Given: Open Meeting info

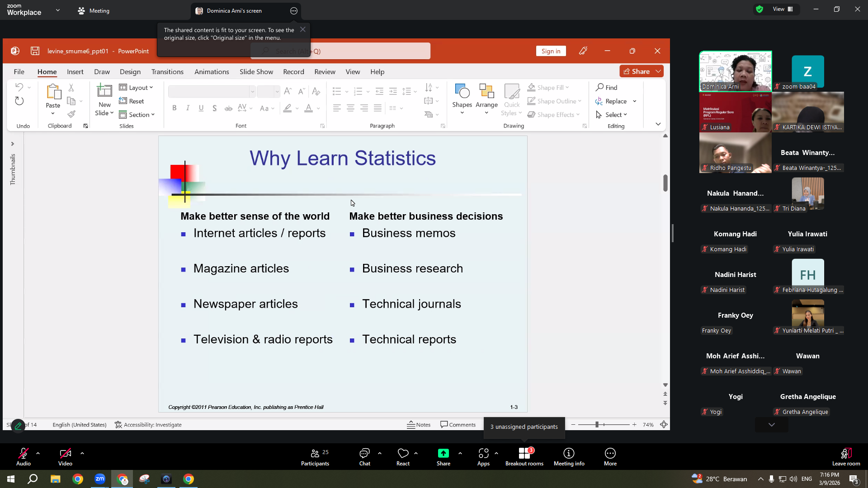Looking at the screenshot, I should 569,457.
